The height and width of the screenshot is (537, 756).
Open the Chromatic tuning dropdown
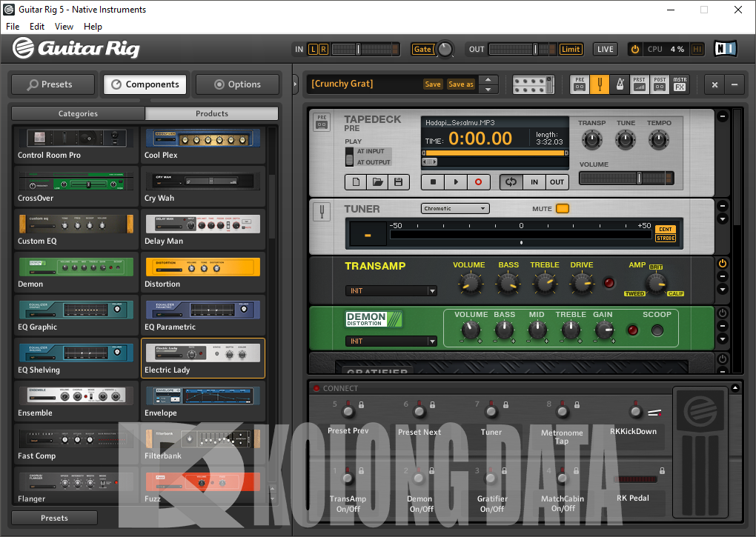(455, 209)
